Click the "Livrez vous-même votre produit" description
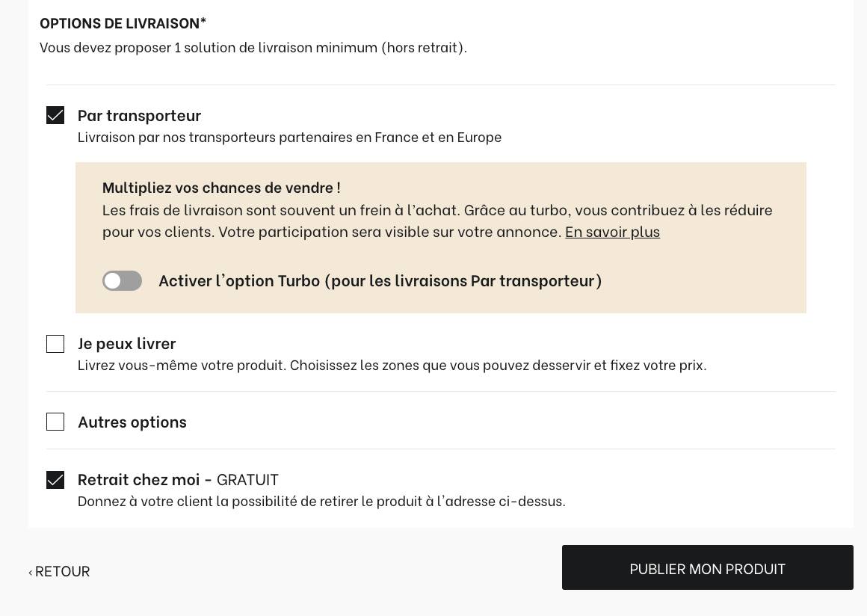867x616 pixels. click(x=392, y=366)
